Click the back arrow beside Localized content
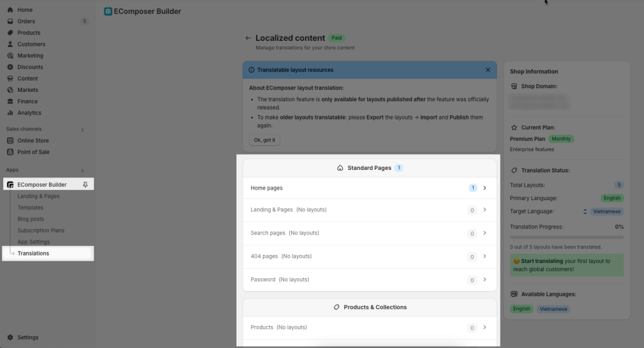 pyautogui.click(x=248, y=38)
